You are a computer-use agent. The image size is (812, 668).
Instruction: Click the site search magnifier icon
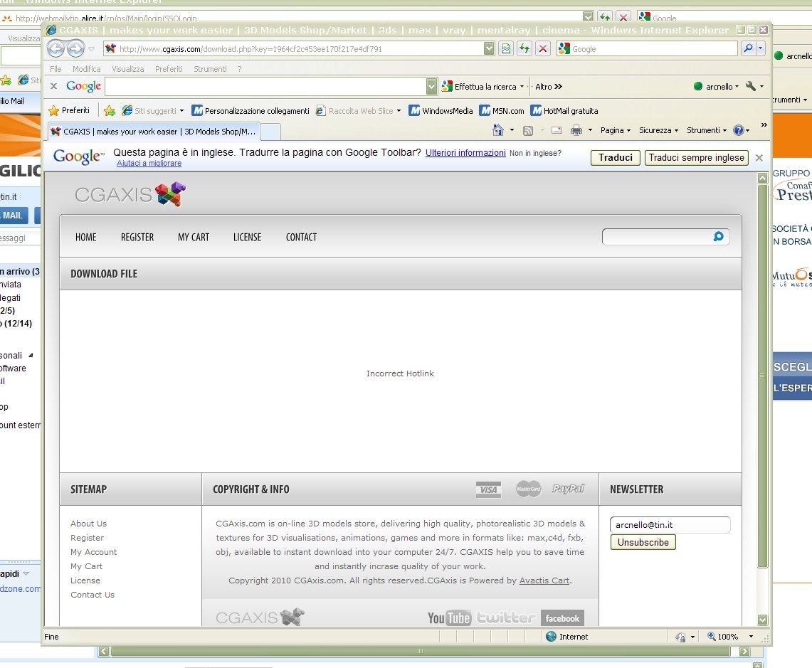tap(718, 237)
